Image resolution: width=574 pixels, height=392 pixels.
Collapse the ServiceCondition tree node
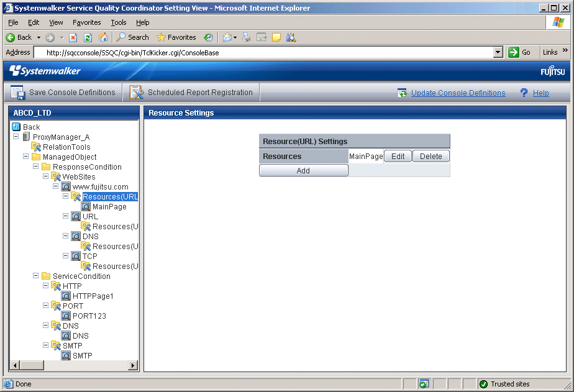point(35,276)
